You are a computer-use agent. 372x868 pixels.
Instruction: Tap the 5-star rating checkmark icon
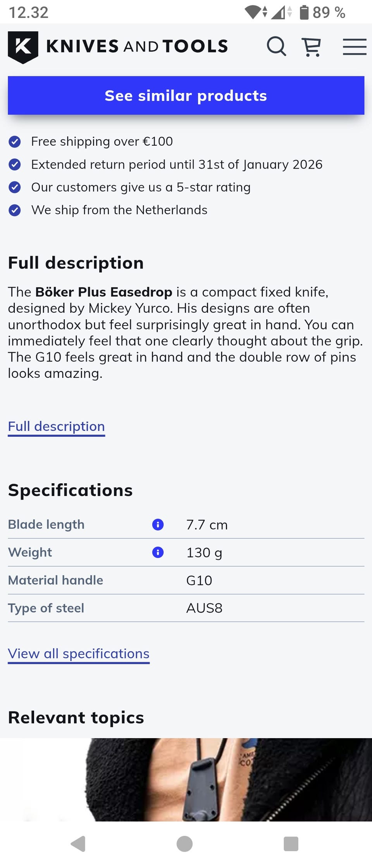(15, 188)
